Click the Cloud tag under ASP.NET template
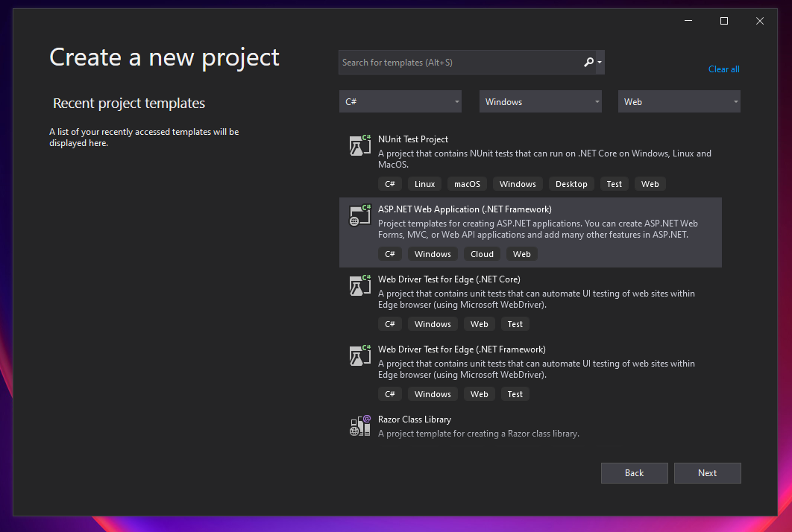Screen dimensions: 792x532 pos(482,253)
